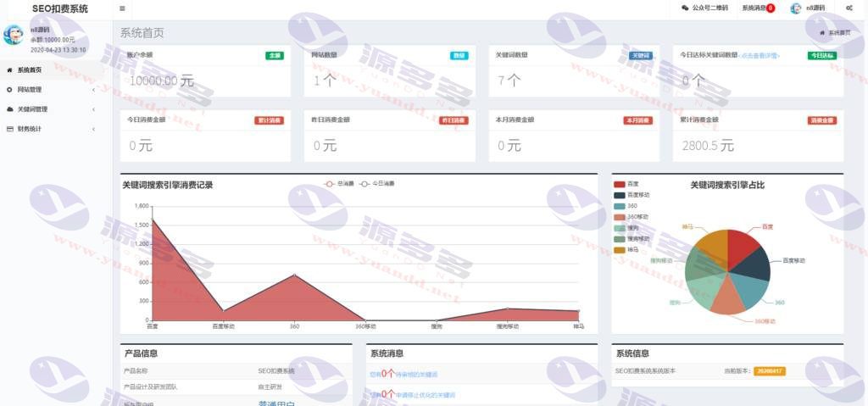868x406 pixels.
Task: Click the 百度 data point at chart peak
Action: coord(152,219)
